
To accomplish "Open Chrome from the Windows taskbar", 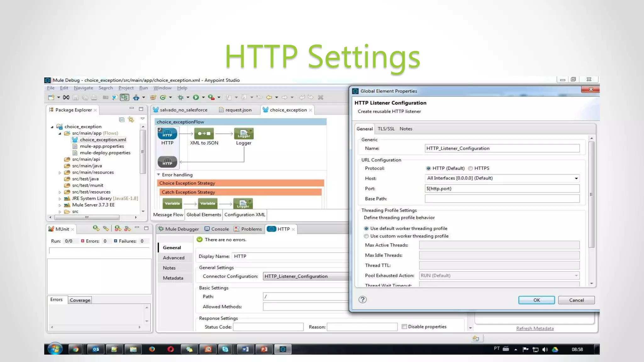I will 75,349.
